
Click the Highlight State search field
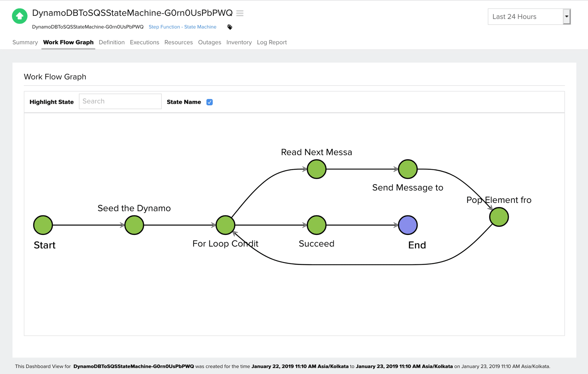pyautogui.click(x=120, y=101)
